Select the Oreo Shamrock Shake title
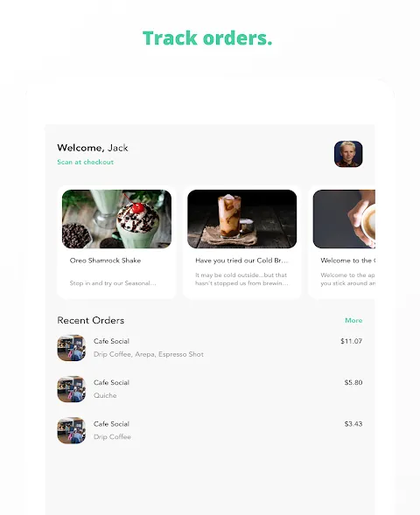 point(106,261)
